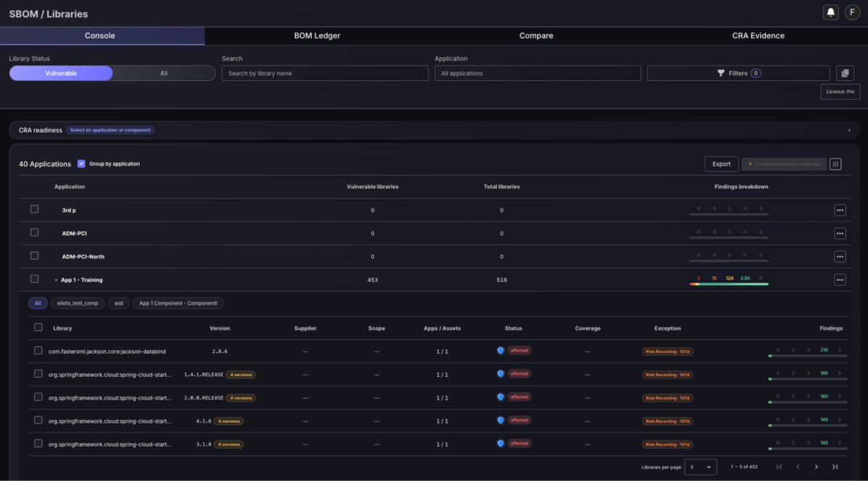Image resolution: width=868 pixels, height=481 pixels.
Task: Open the more options menu for 3rd p
Action: 840,210
